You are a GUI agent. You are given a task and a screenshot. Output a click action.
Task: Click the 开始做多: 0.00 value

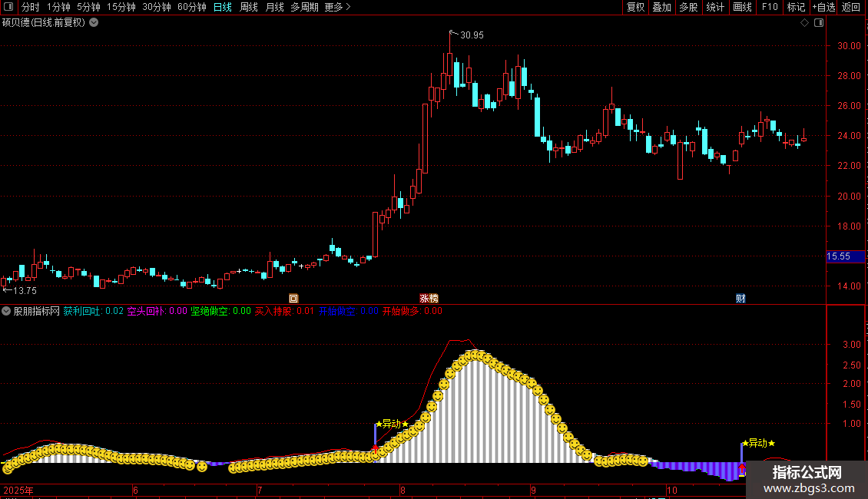(412, 312)
